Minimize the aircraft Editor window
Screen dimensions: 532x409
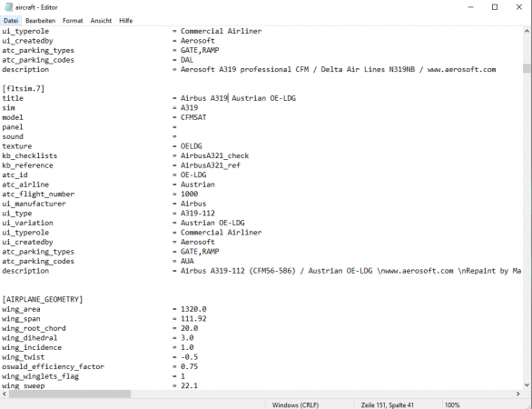coord(470,7)
